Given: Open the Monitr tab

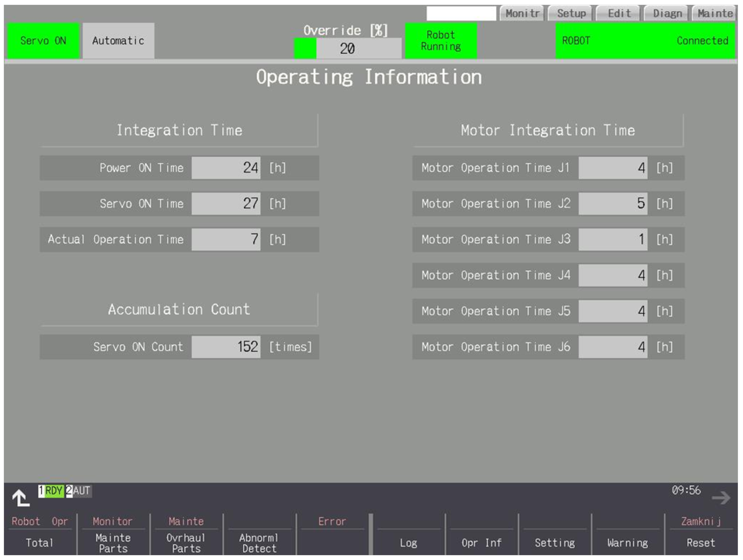Looking at the screenshot, I should 522,13.
